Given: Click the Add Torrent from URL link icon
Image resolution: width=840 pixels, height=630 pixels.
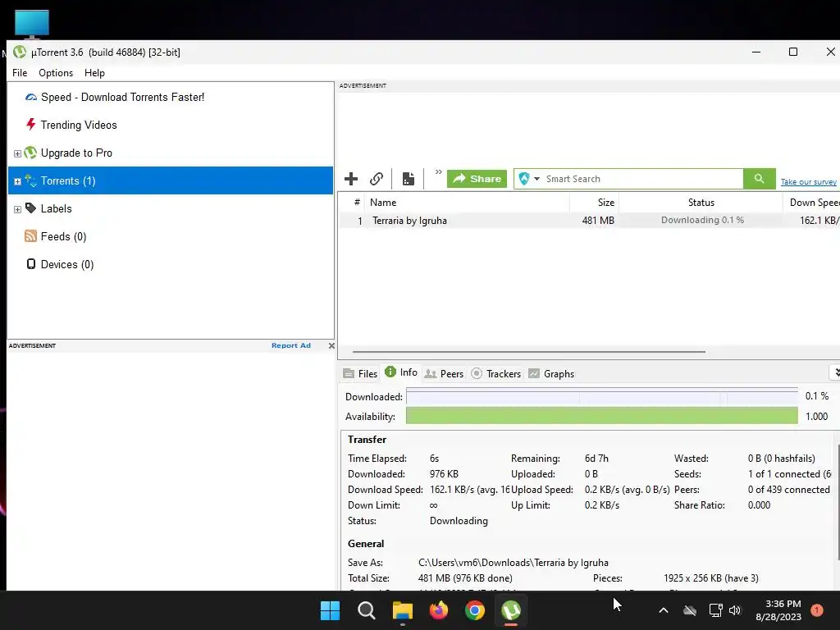Looking at the screenshot, I should pyautogui.click(x=377, y=179).
